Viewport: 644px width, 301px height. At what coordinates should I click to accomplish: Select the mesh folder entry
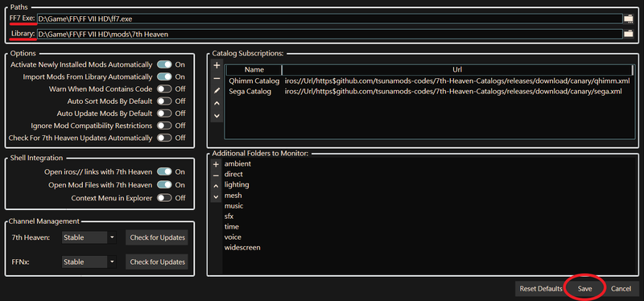point(233,196)
